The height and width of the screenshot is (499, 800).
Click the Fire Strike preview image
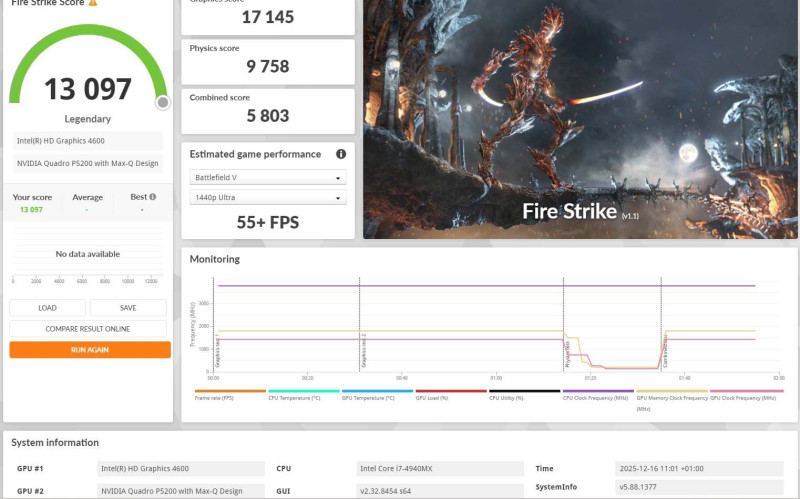point(580,119)
